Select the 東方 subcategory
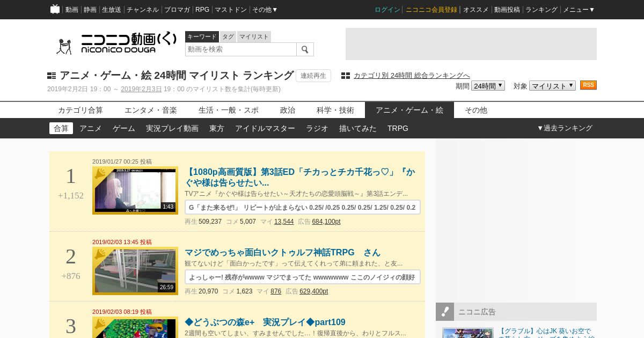 217,128
